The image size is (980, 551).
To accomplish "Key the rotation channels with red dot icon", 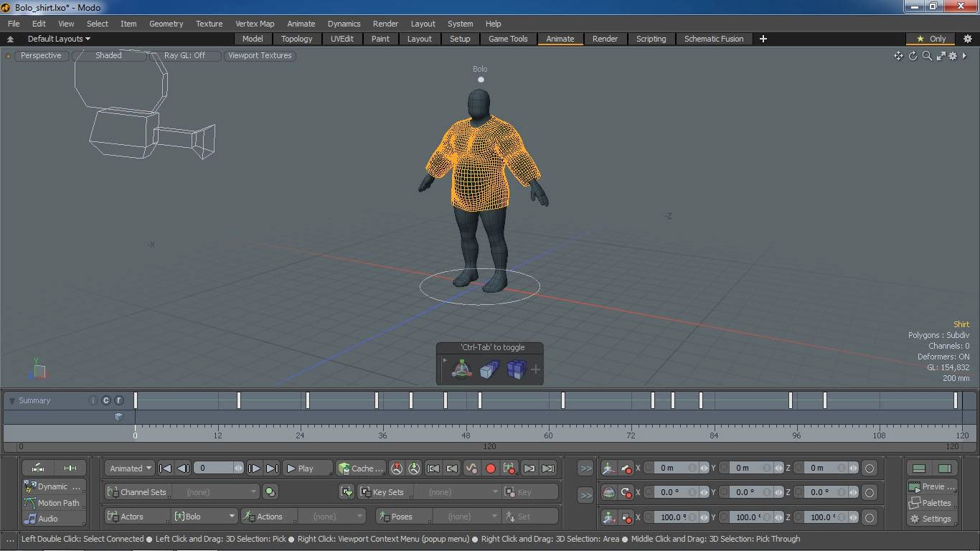I will click(x=626, y=492).
